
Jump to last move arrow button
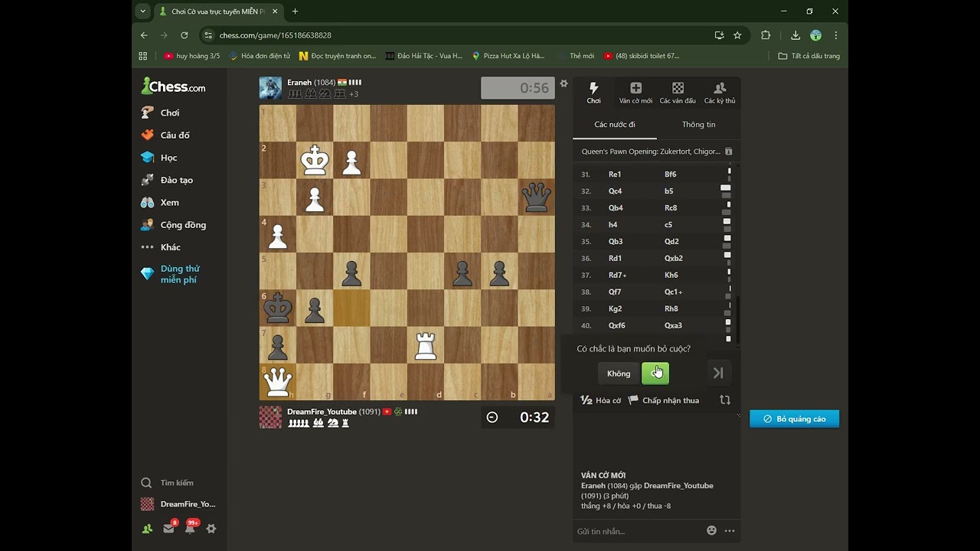click(718, 373)
